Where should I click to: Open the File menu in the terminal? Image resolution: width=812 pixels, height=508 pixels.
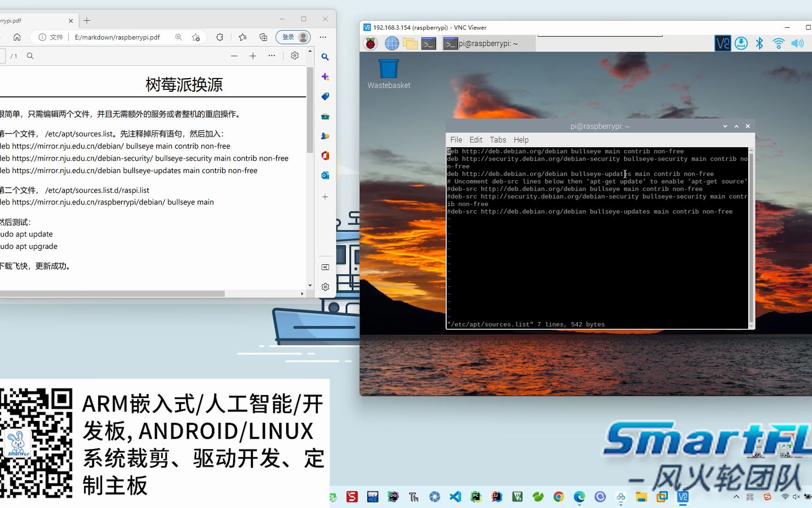pyautogui.click(x=456, y=140)
